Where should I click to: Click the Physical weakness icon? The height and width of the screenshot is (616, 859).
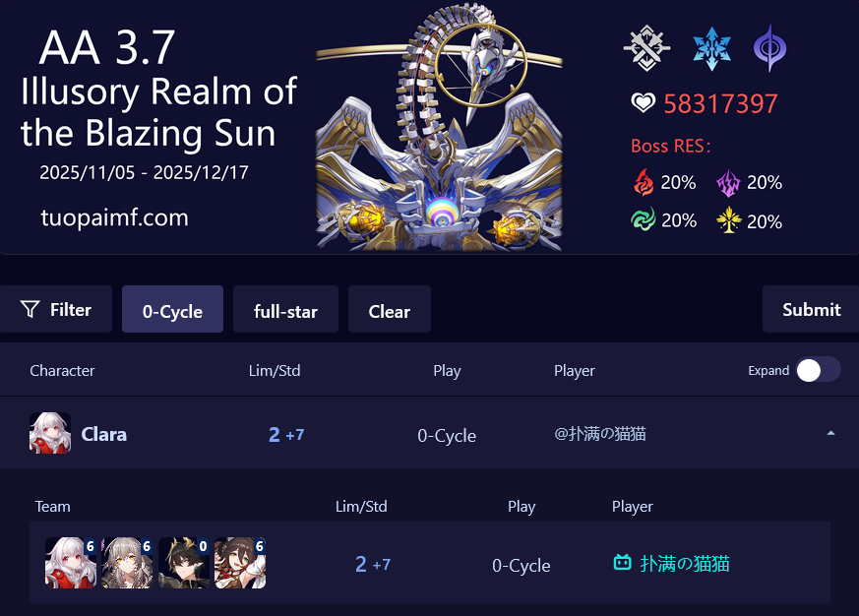point(647,48)
